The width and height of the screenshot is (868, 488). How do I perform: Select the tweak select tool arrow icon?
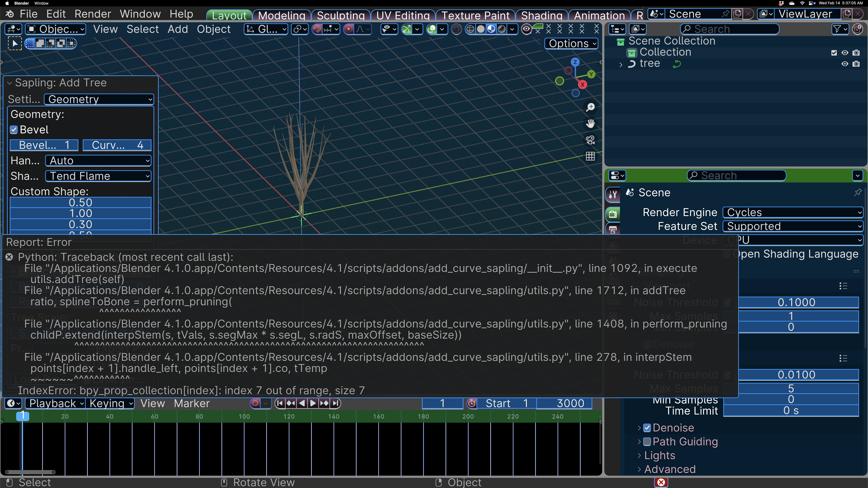(15, 43)
